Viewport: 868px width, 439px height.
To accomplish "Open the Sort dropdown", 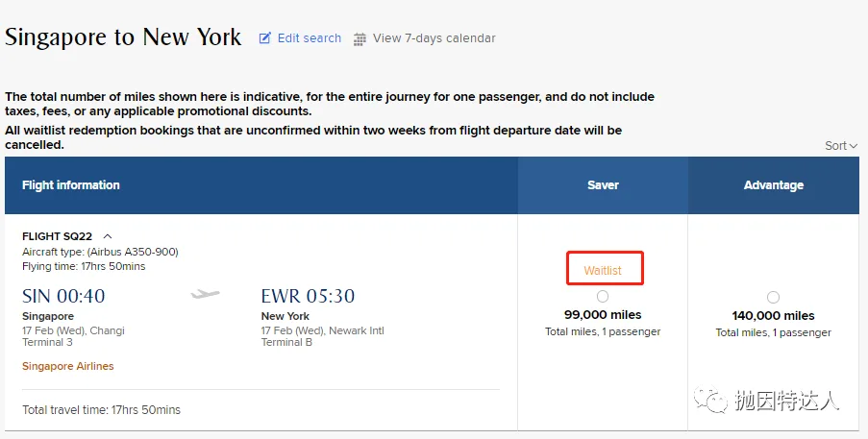I will tap(840, 146).
